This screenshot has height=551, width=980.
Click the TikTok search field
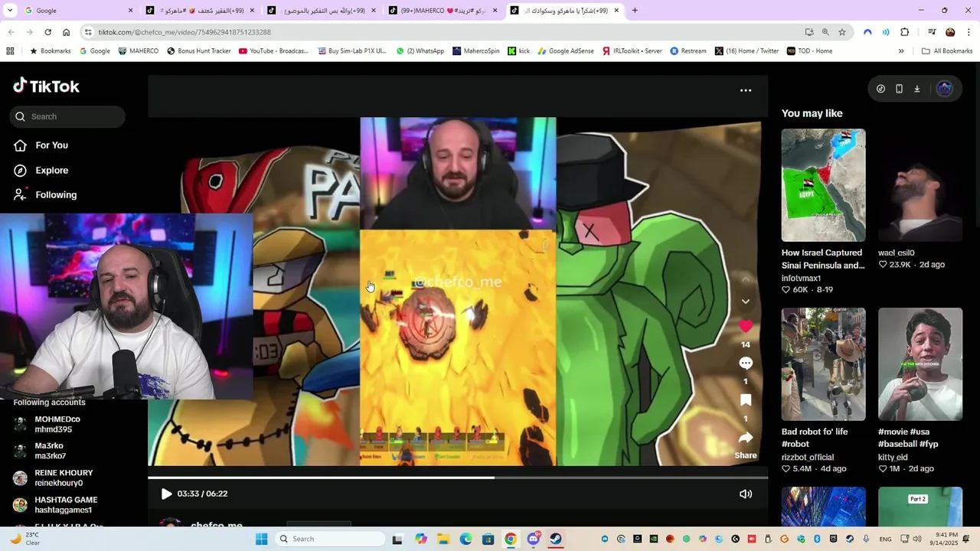point(68,116)
